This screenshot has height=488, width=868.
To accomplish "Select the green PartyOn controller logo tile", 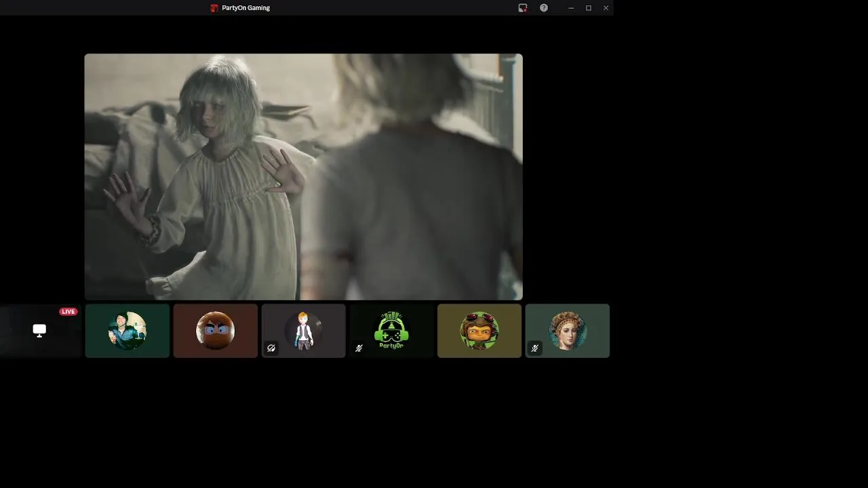I will pyautogui.click(x=391, y=331).
